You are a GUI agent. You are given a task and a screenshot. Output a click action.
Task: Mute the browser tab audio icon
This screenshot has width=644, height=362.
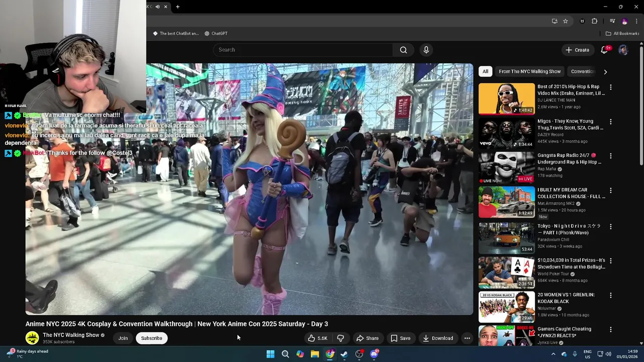pyautogui.click(x=157, y=7)
